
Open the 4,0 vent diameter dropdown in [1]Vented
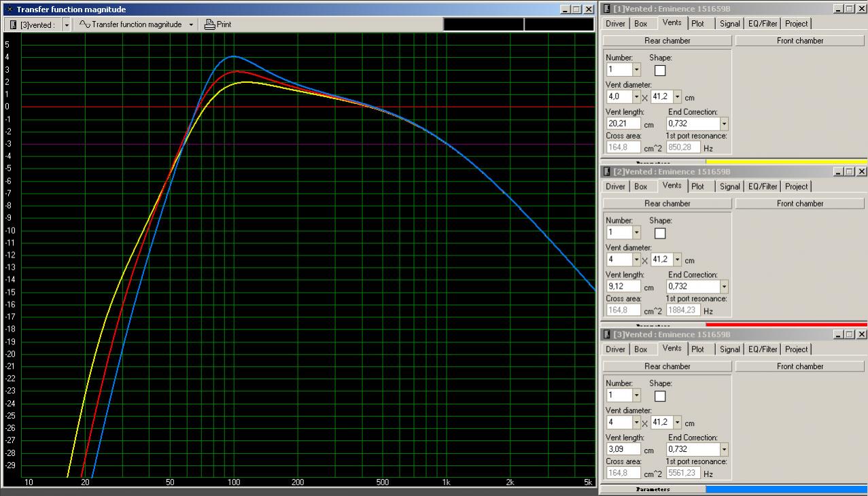point(636,97)
